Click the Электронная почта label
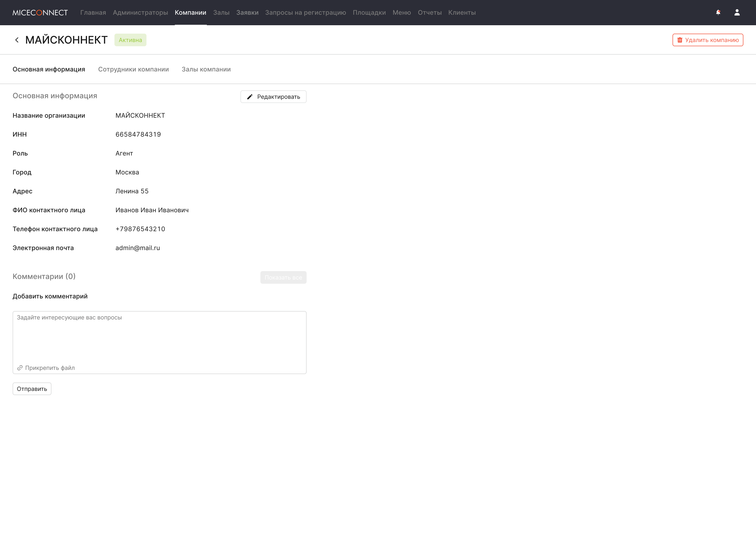Viewport: 756px width, 538px height. [x=43, y=248]
